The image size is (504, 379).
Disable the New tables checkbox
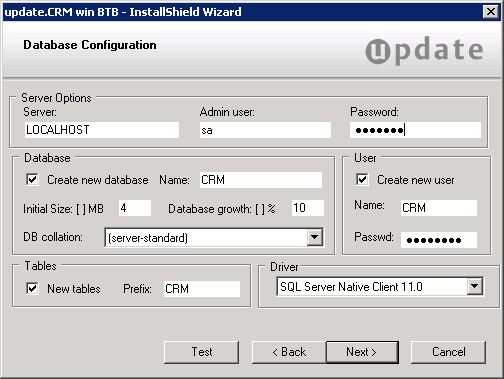point(32,288)
